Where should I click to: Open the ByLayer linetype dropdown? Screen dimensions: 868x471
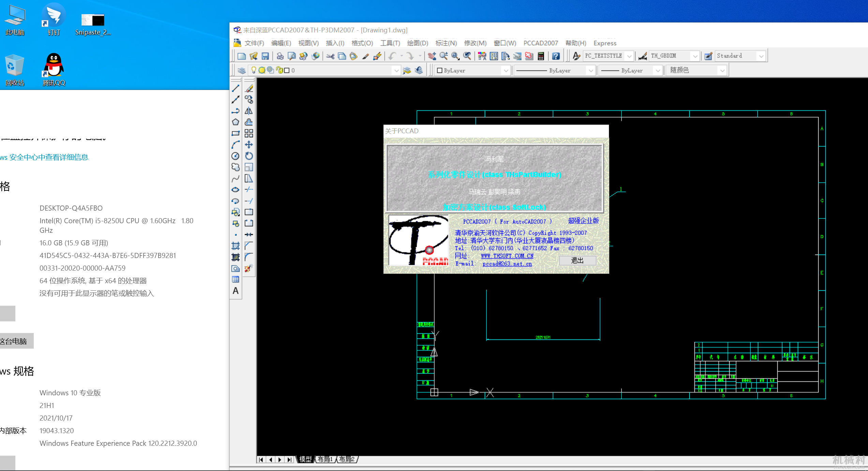click(591, 71)
